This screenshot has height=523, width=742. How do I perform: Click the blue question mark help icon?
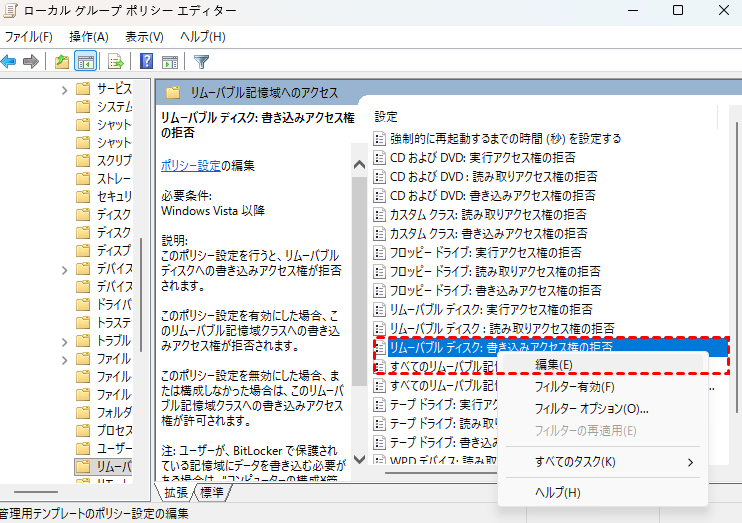147,62
